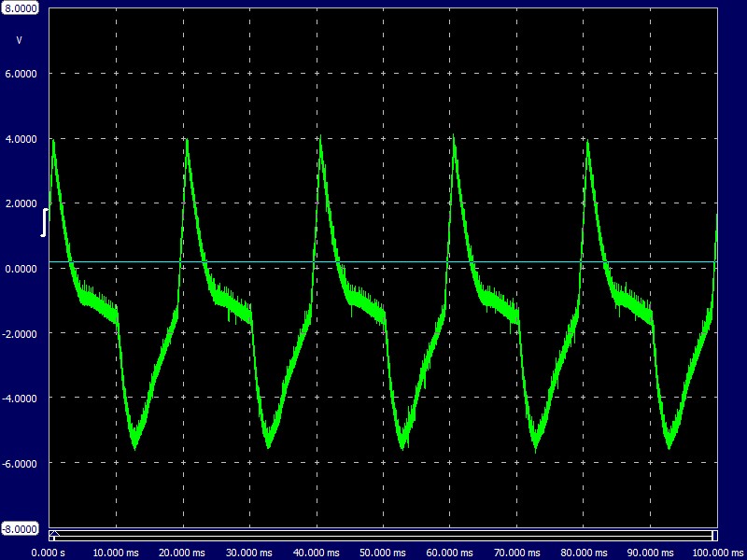Image resolution: width=747 pixels, height=560 pixels.
Task: Click the horizontal time overview bar under the plot
Action: pyautogui.click(x=383, y=535)
